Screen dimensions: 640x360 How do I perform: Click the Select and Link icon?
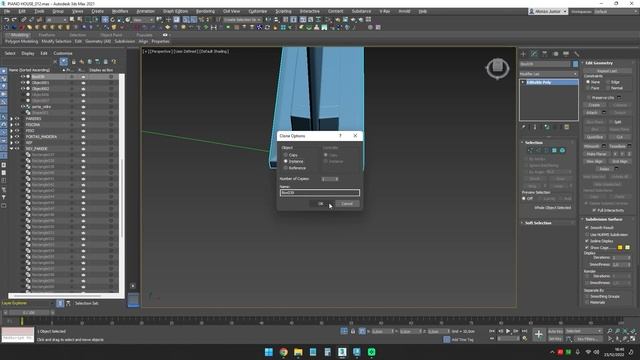point(24,20)
